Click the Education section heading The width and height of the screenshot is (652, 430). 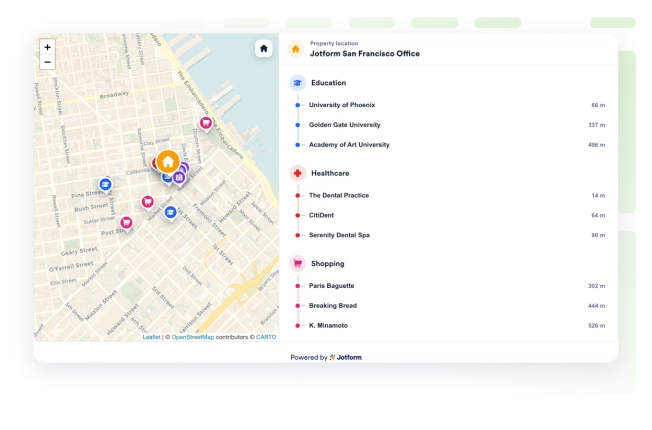coord(328,83)
